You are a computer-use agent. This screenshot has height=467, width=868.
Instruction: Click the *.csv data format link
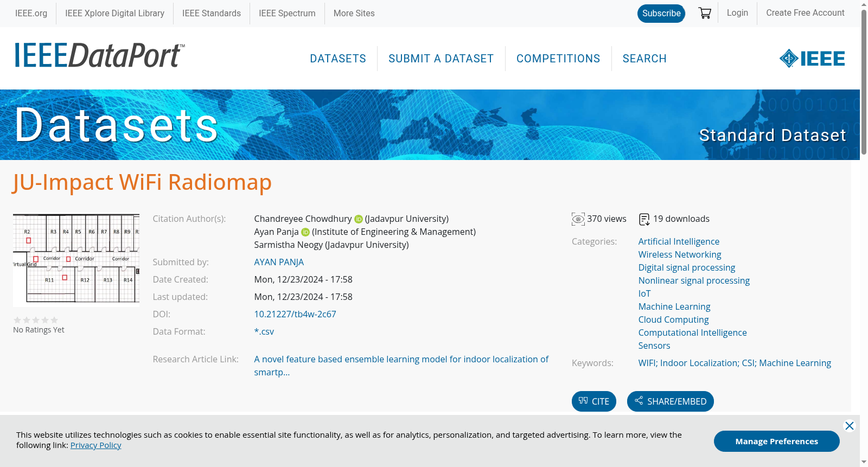click(x=264, y=332)
